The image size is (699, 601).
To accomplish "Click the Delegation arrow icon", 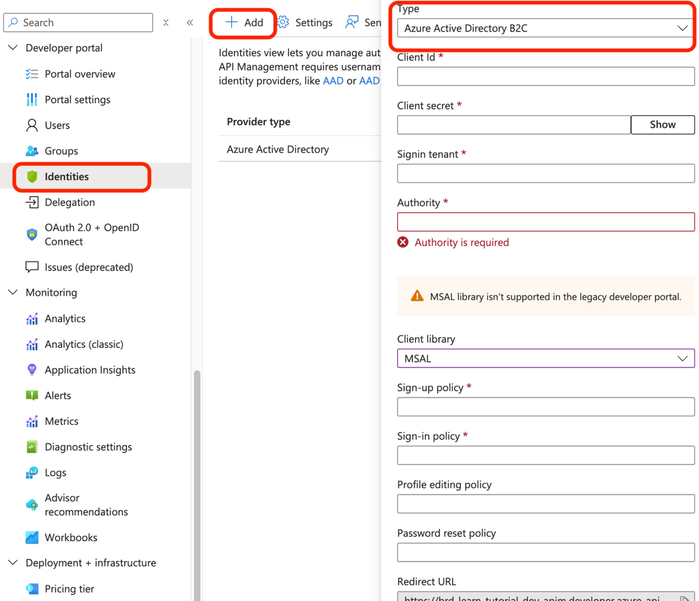I will click(32, 202).
